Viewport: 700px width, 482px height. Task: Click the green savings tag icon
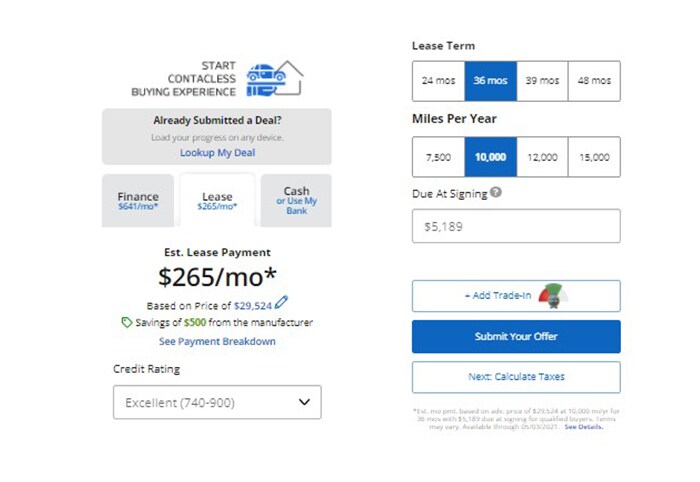pyautogui.click(x=127, y=322)
